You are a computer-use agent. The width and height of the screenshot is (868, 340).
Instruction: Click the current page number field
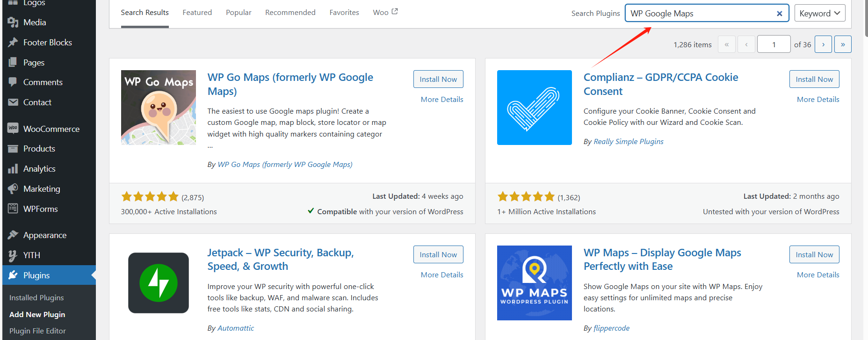[x=774, y=44]
